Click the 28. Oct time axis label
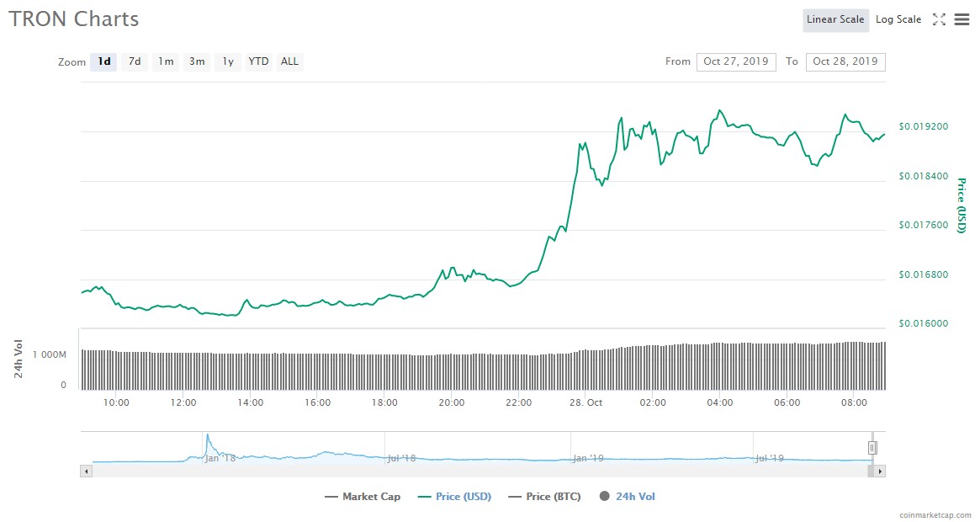 (x=585, y=402)
